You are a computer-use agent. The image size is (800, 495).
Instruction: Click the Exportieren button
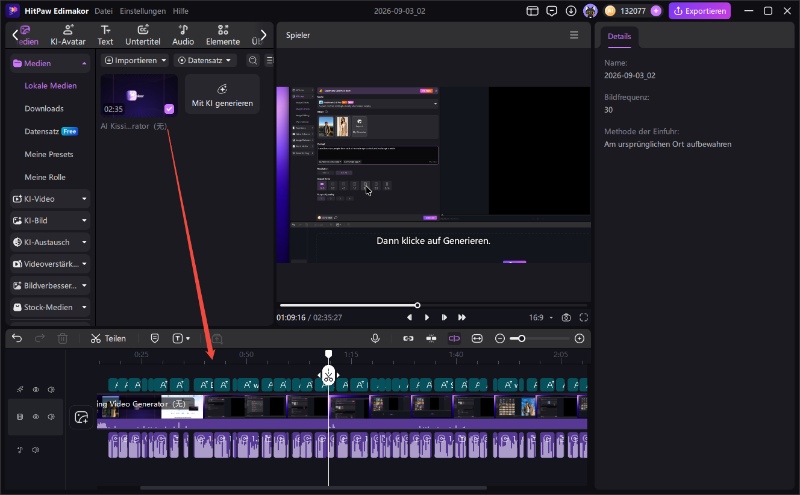pos(699,11)
